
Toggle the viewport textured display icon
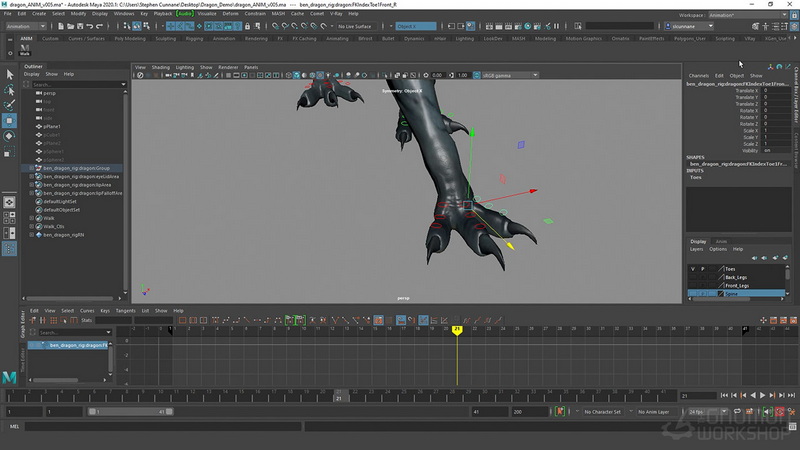click(320, 75)
